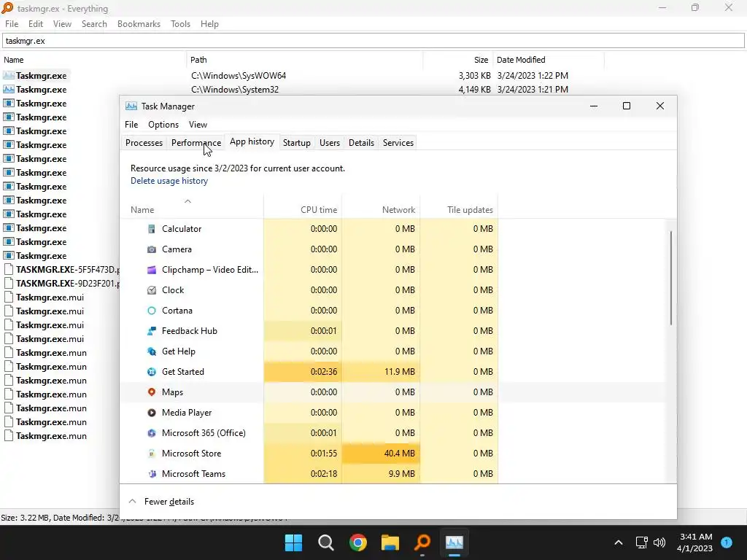
Task: Open the taskbar clock showing 3:41 AM
Action: tap(695, 542)
